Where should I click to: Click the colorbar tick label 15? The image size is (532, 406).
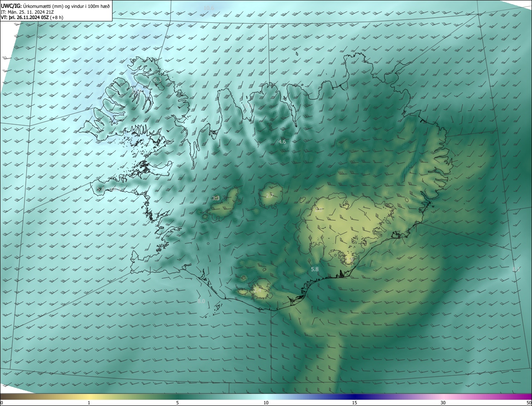(x=355, y=403)
